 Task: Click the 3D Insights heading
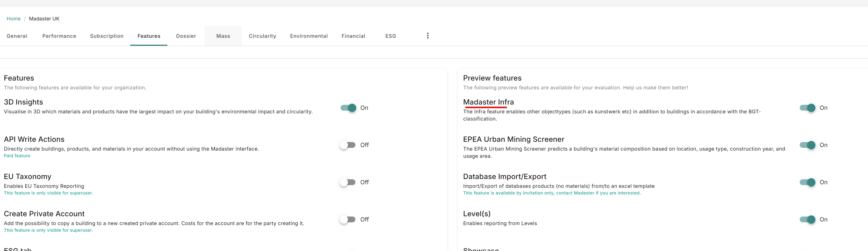[23, 102]
